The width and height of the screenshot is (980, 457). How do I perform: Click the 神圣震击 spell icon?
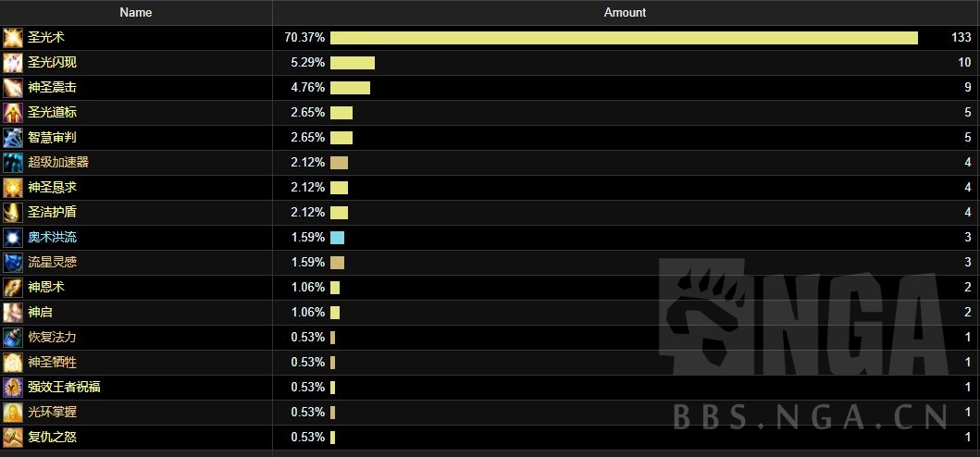point(13,88)
